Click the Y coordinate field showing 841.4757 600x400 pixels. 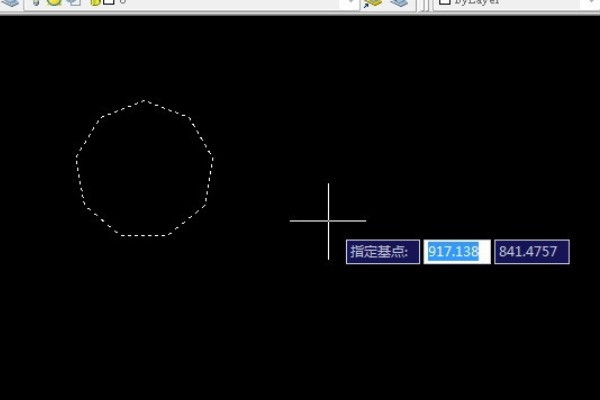pyautogui.click(x=532, y=251)
